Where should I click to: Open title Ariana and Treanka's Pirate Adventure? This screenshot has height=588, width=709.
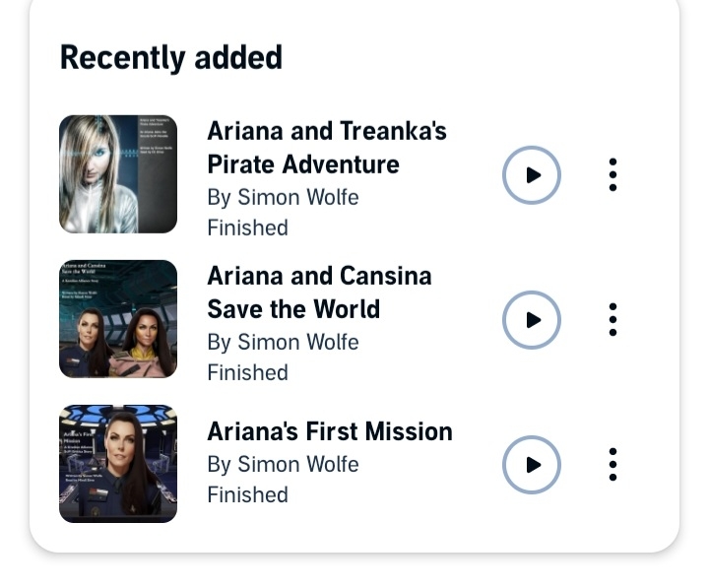(326, 147)
